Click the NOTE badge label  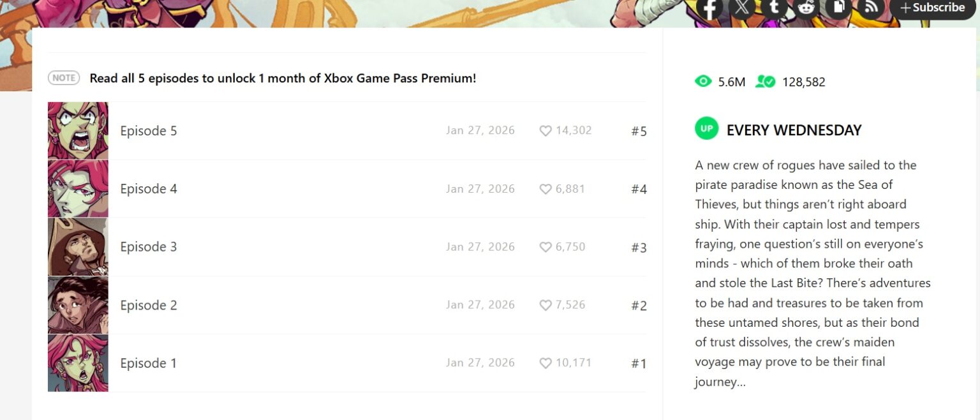[x=64, y=78]
